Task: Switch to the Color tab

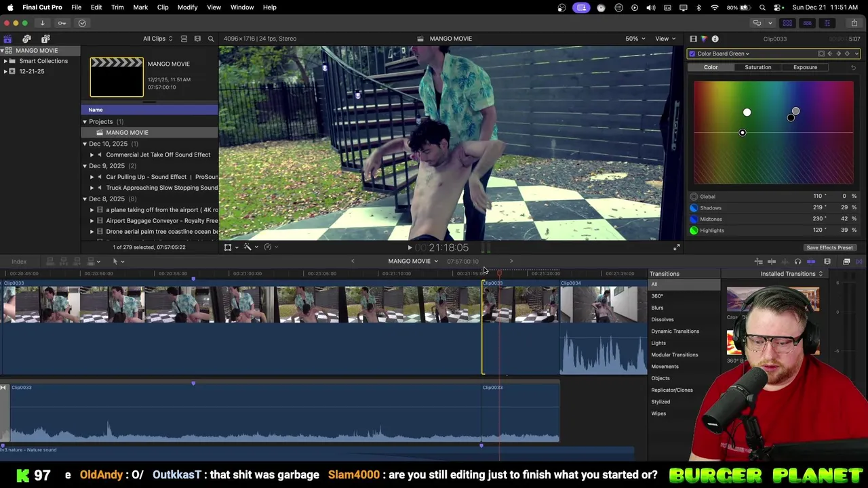Action: tap(711, 67)
